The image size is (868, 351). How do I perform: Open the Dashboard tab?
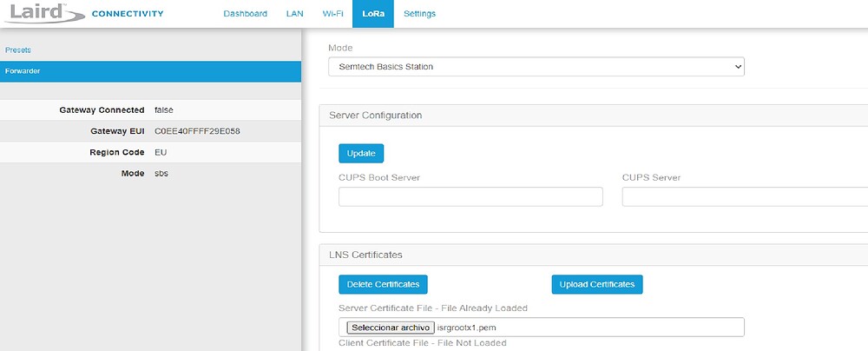click(x=245, y=14)
